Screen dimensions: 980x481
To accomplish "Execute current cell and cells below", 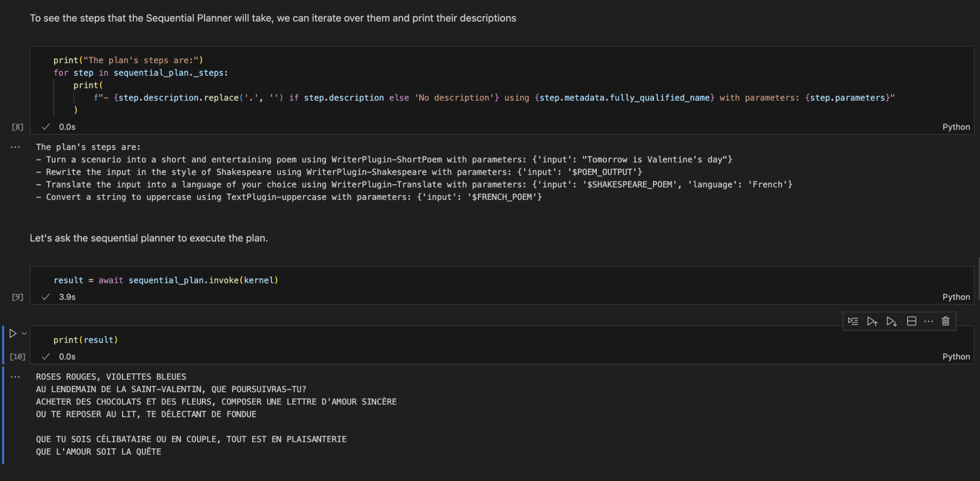I will coord(892,321).
